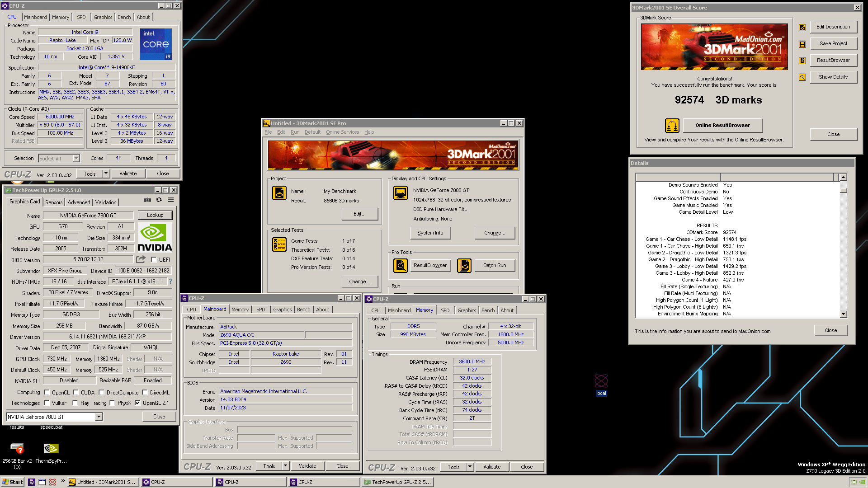Toggle the PhysX checkbox

(x=112, y=403)
